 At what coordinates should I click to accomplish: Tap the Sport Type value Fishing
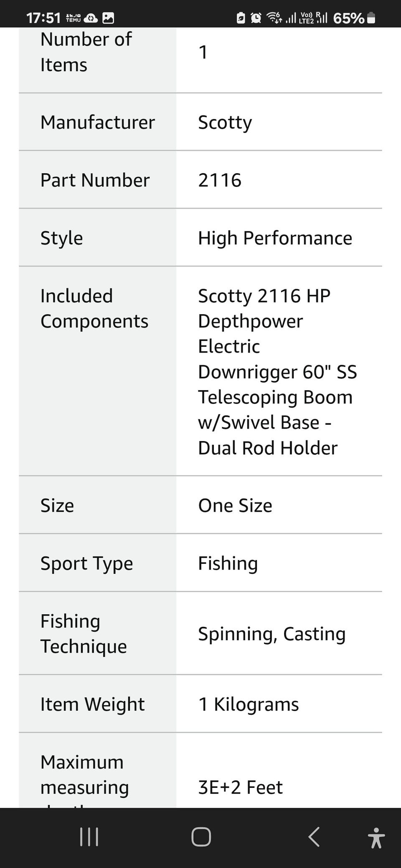click(228, 563)
